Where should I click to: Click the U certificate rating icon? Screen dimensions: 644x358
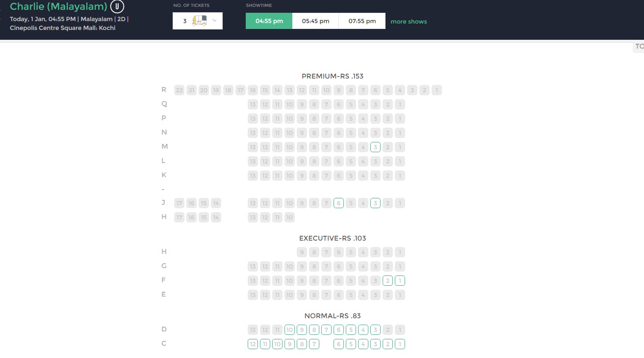[117, 7]
